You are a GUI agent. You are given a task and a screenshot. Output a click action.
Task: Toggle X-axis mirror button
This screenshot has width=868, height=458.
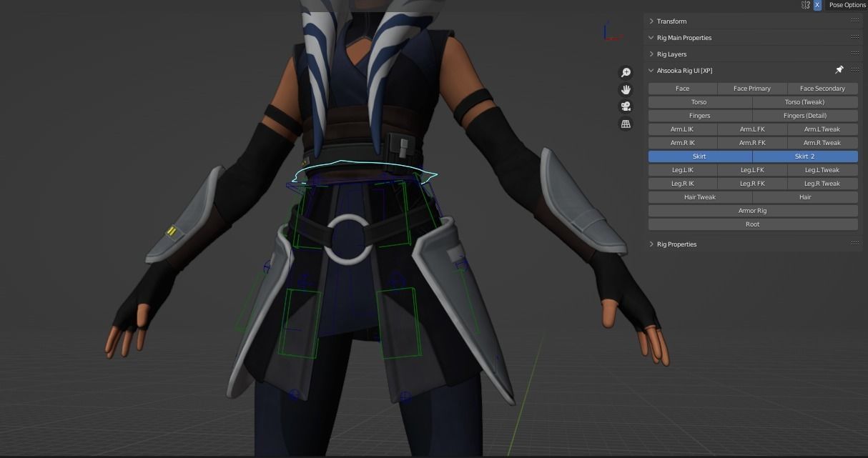tap(817, 5)
